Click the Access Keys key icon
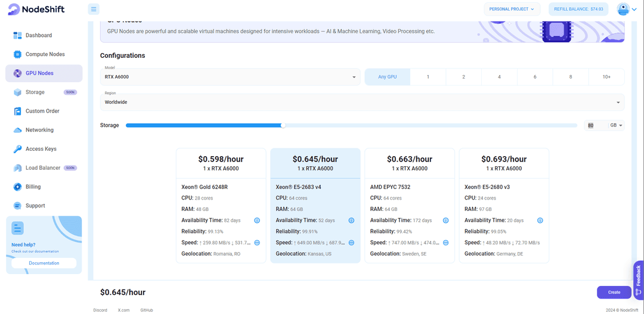644x314 pixels. click(x=17, y=149)
